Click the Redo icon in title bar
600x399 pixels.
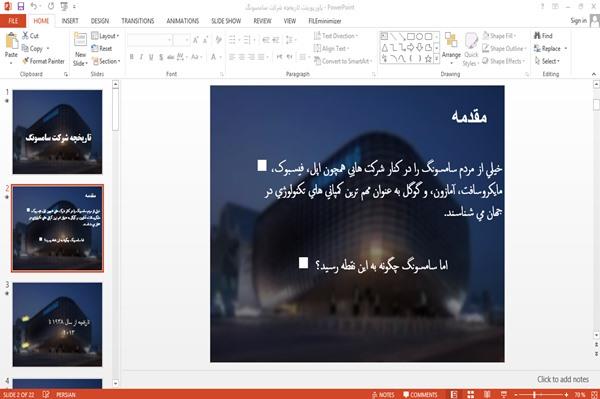[51, 7]
